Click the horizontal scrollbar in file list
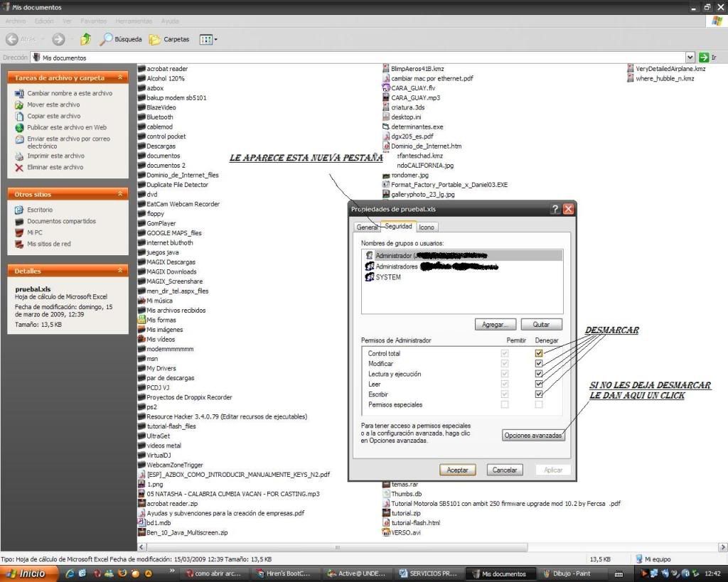This screenshot has height=582, width=728. [338, 547]
